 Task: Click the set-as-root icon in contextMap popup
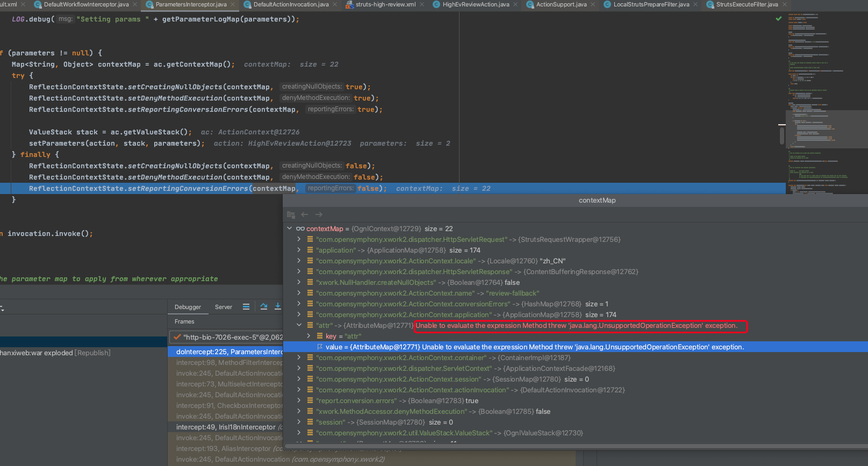tap(291, 214)
